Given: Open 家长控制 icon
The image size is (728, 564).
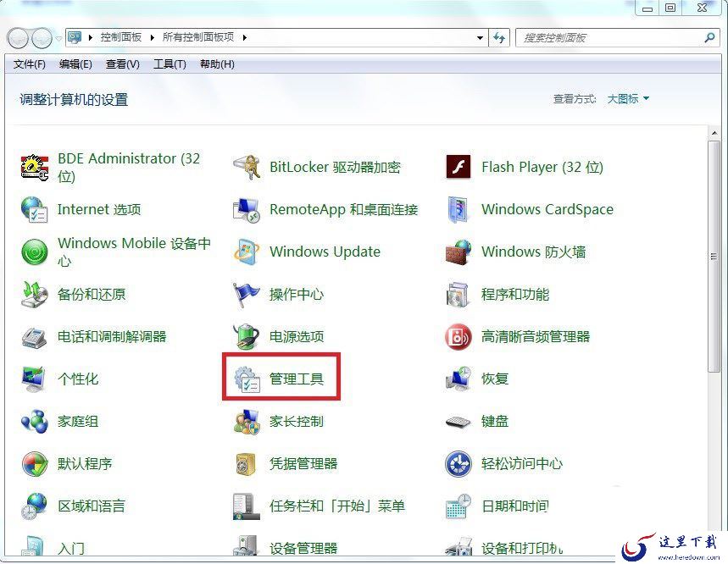Looking at the screenshot, I should [x=246, y=422].
